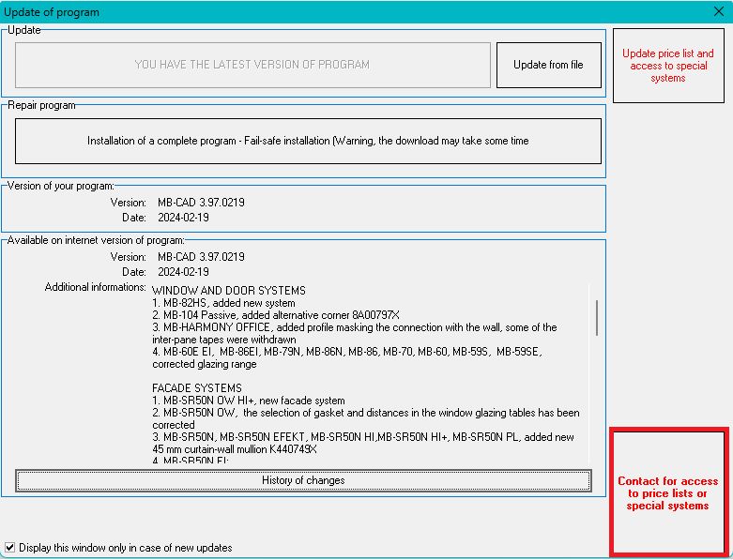Image resolution: width=733 pixels, height=560 pixels.
Task: Click the Update from file button
Action: click(548, 65)
